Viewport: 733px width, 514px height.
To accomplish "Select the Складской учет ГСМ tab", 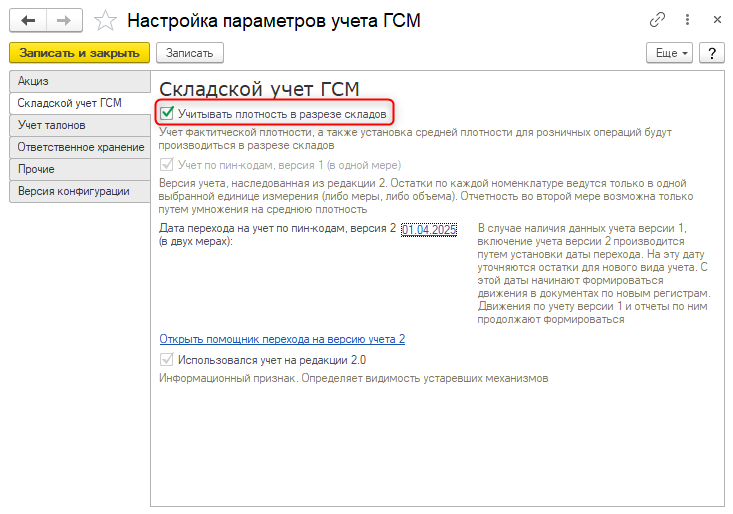I will pos(70,103).
